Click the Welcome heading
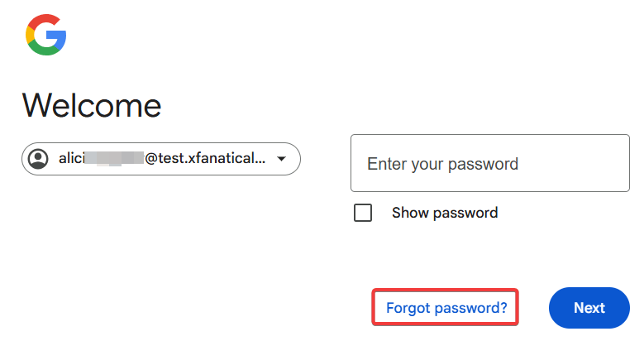 click(92, 105)
